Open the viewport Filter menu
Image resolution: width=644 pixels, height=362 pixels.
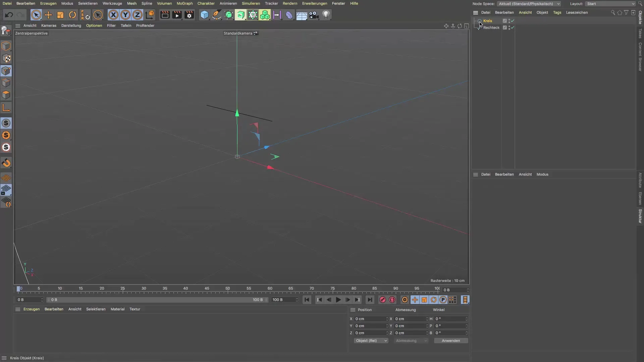click(x=111, y=25)
